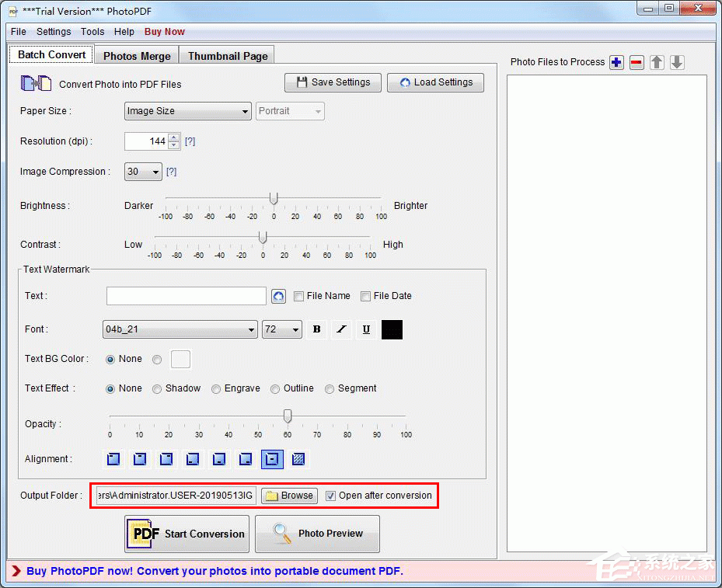Viewport: 722px width, 588px height.
Task: Click the Opacity slider handle
Action: click(288, 416)
